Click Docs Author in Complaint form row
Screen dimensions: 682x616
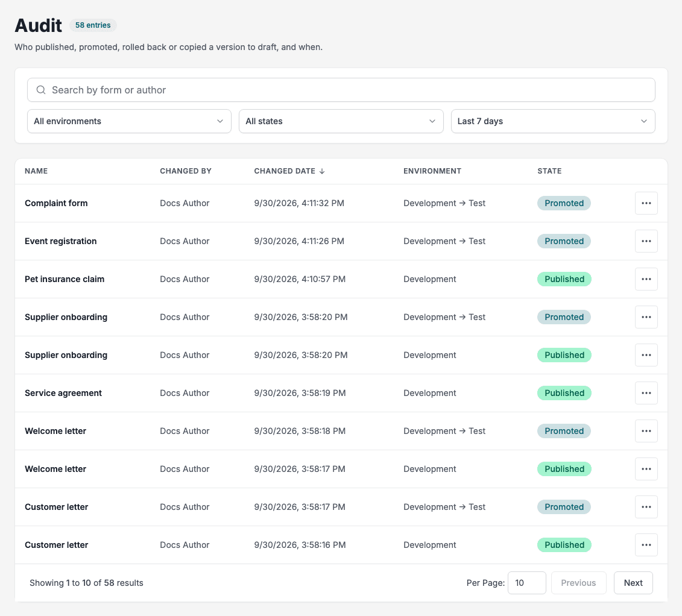tap(185, 203)
